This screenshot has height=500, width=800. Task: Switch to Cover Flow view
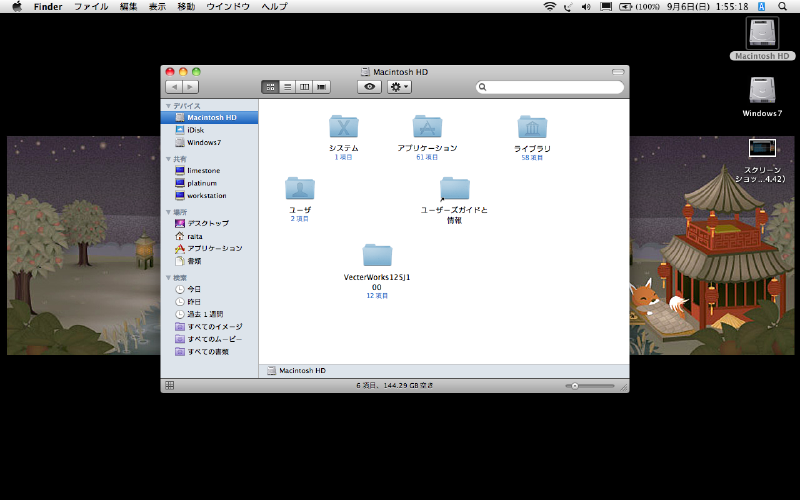pyautogui.click(x=321, y=87)
